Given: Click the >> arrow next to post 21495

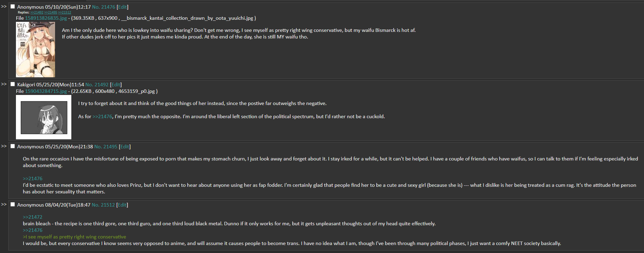Looking at the screenshot, I should [x=4, y=146].
